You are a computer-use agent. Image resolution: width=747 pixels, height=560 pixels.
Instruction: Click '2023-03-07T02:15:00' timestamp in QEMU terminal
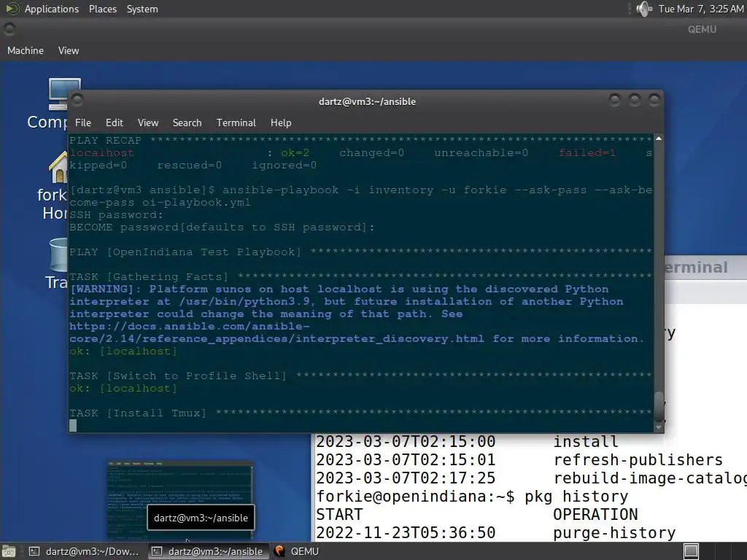click(x=406, y=441)
